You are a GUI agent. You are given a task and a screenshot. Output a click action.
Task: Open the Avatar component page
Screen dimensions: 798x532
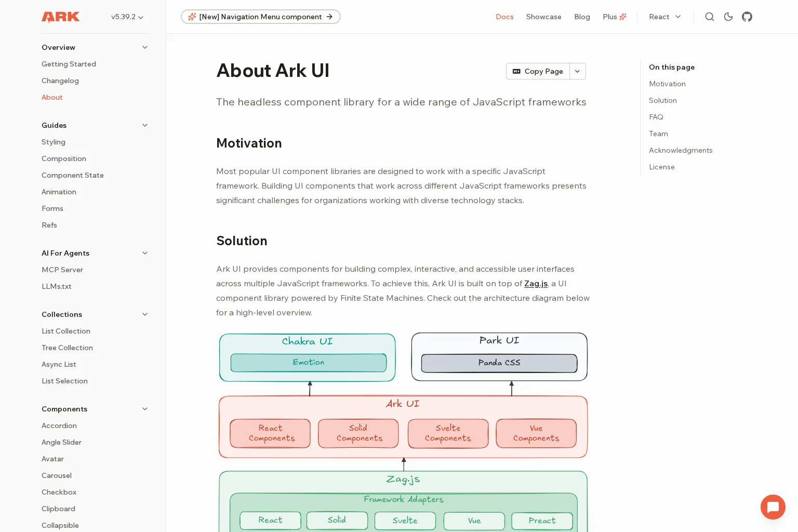52,459
